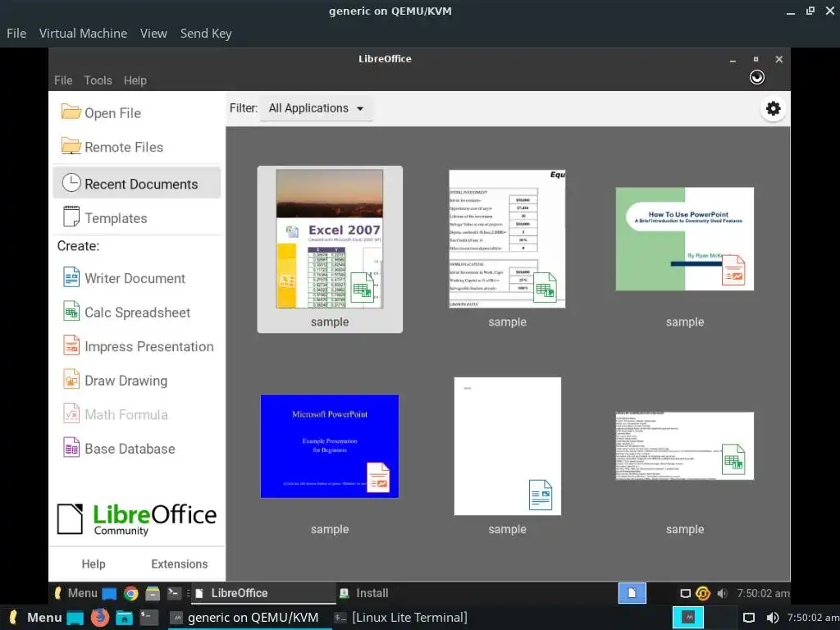Click the guest volume speaker icon
Viewport: 840px width, 630px height.
coord(722,593)
